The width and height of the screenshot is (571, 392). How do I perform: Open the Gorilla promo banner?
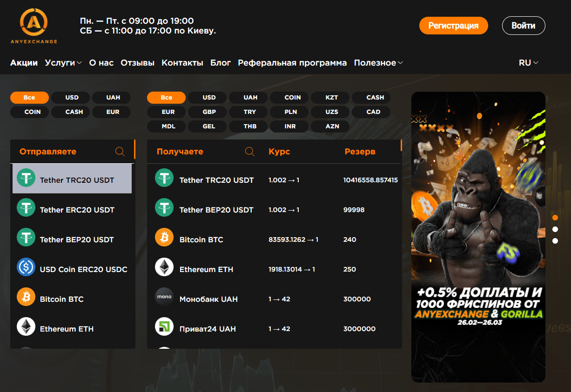[478, 237]
